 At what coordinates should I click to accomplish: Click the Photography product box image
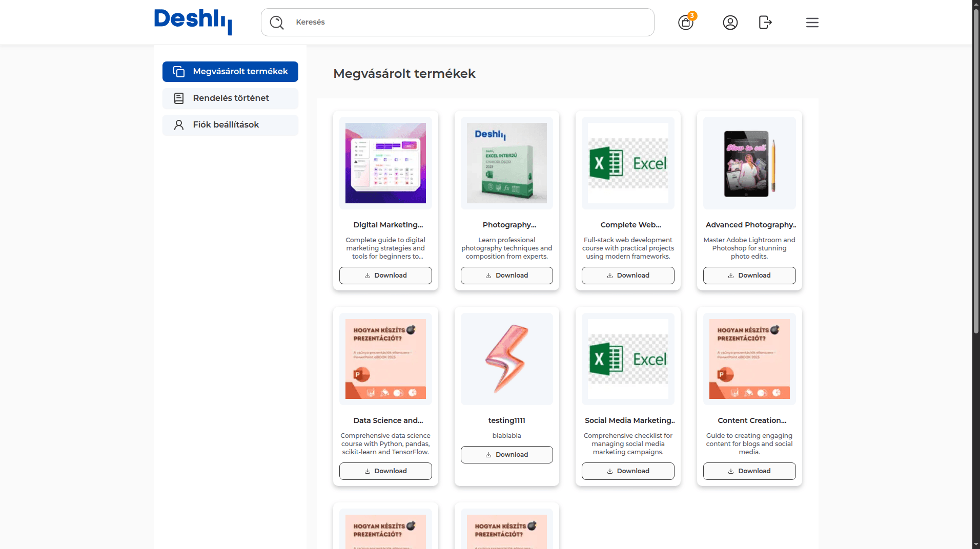506,163
